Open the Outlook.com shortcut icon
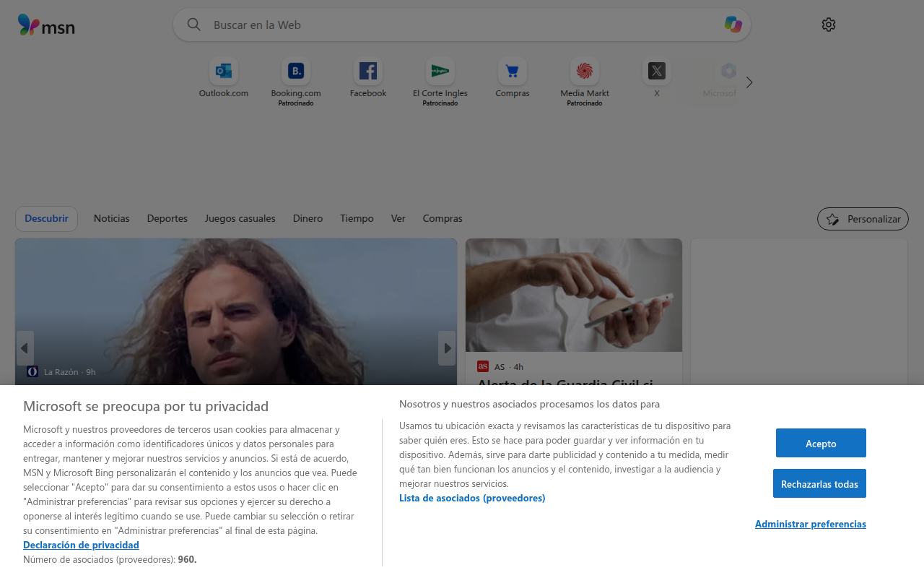The image size is (924, 578). click(224, 71)
